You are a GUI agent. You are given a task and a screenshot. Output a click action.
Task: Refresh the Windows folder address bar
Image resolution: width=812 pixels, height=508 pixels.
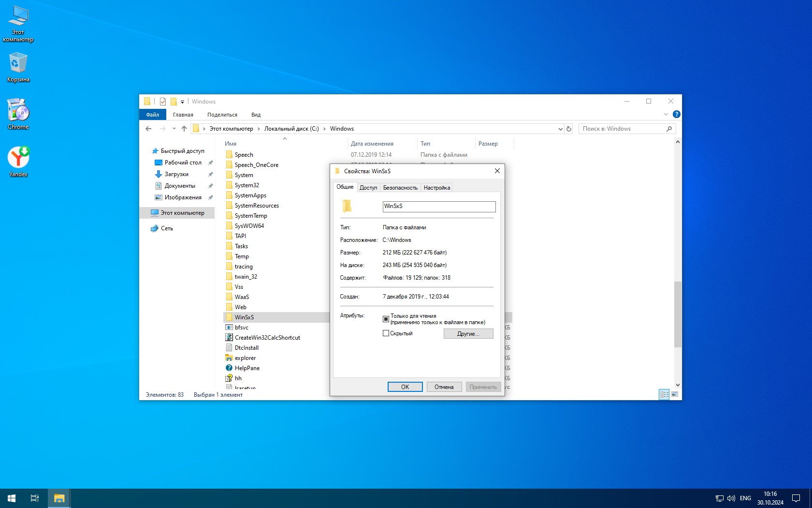click(x=569, y=129)
